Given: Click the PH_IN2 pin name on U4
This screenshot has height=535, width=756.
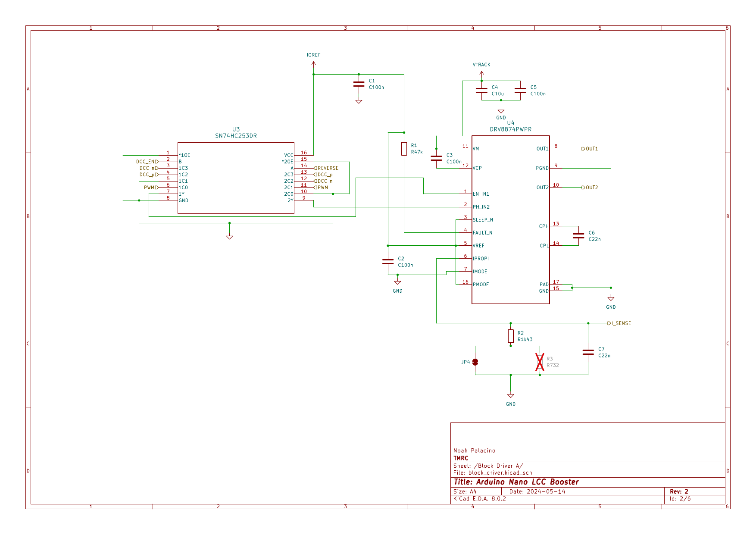Looking at the screenshot, I should (481, 207).
